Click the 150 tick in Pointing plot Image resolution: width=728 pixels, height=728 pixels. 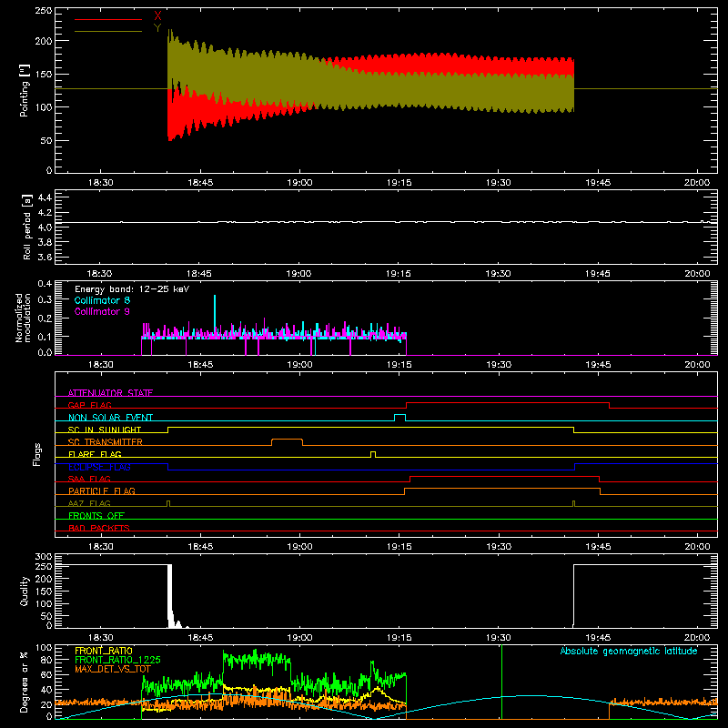(44, 75)
